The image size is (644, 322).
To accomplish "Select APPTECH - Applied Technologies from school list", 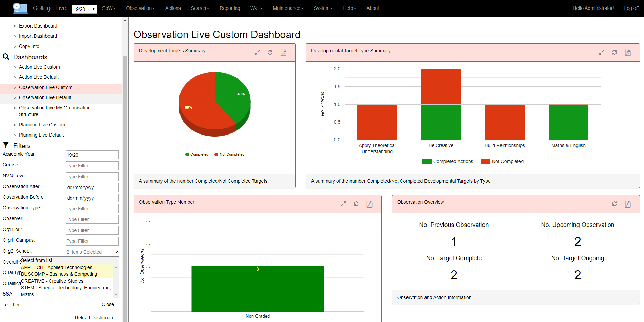I will (x=56, y=267).
